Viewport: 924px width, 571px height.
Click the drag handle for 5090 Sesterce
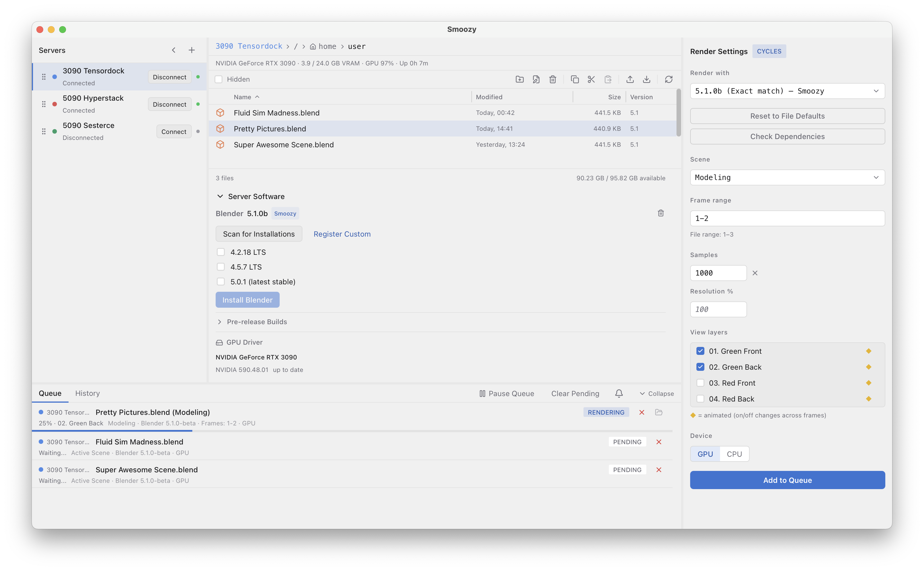[x=44, y=131]
